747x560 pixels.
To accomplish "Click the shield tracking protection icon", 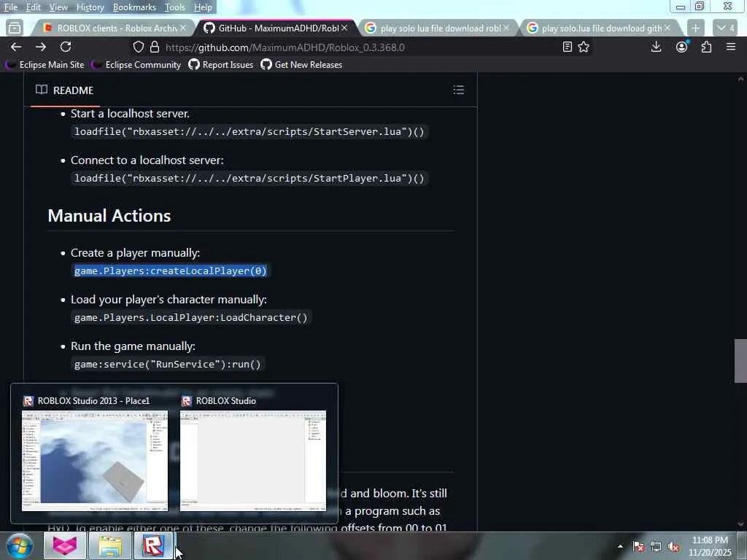I will tap(138, 47).
